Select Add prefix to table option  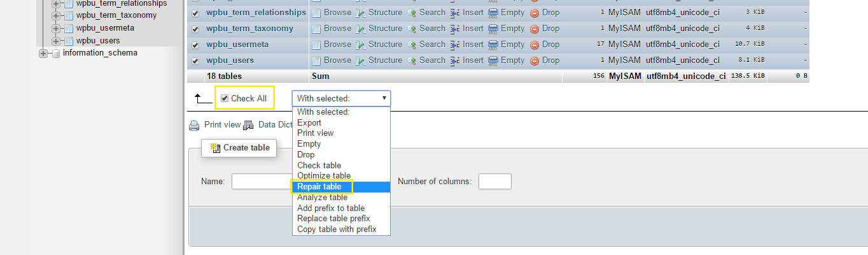click(341, 208)
